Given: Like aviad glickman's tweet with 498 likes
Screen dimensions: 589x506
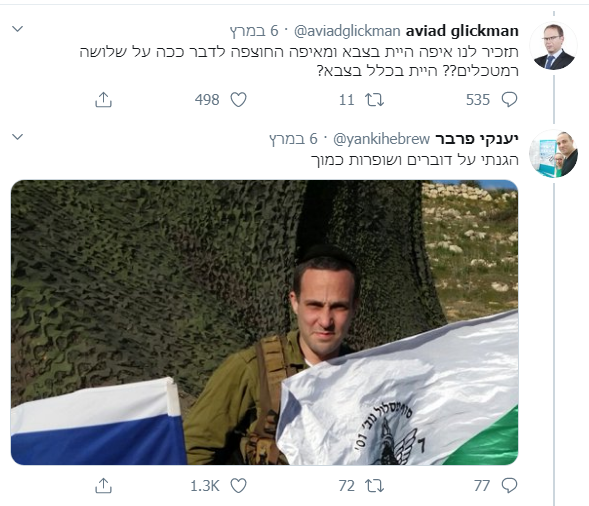Looking at the screenshot, I should (238, 100).
